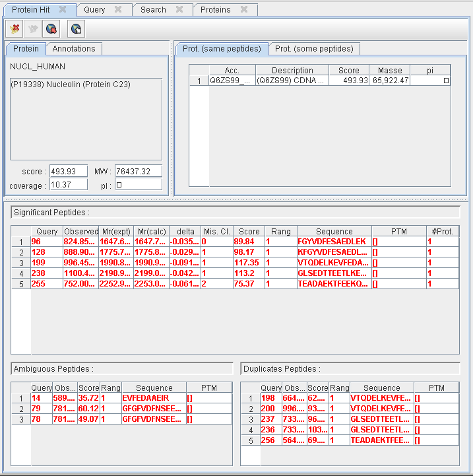Click the Sequence header in Significant Peptides
This screenshot has height=476, width=473.
coord(334,232)
